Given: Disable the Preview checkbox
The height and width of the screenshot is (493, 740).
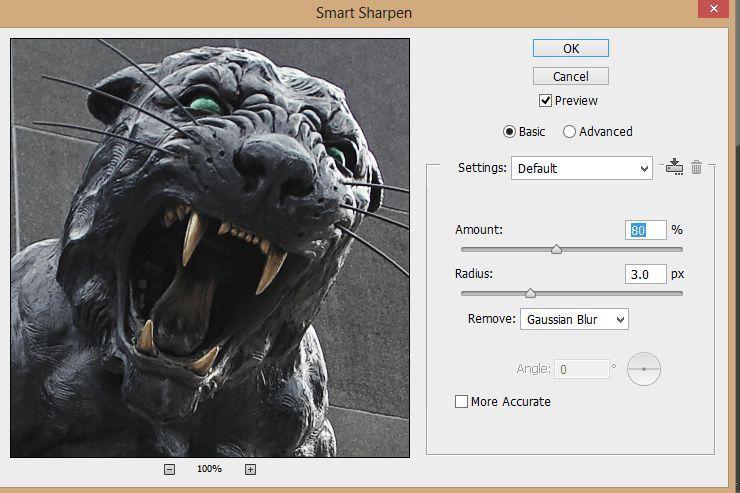Looking at the screenshot, I should (x=545, y=101).
